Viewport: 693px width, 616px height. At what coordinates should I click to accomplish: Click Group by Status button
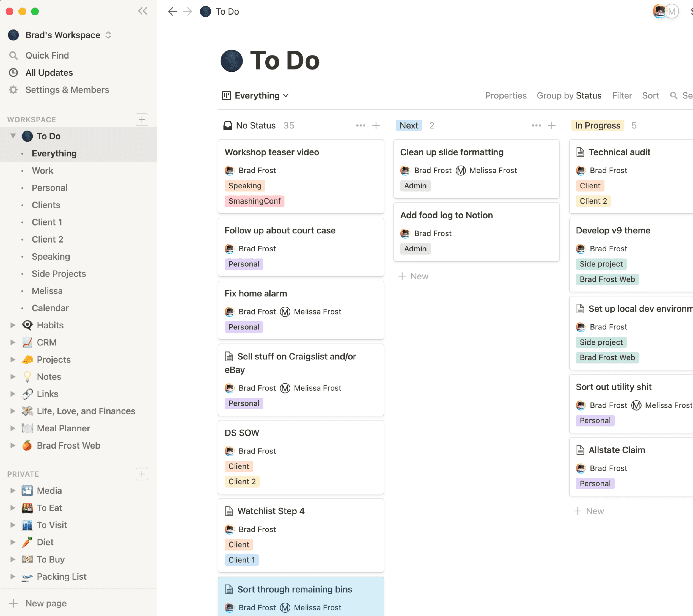pos(569,96)
